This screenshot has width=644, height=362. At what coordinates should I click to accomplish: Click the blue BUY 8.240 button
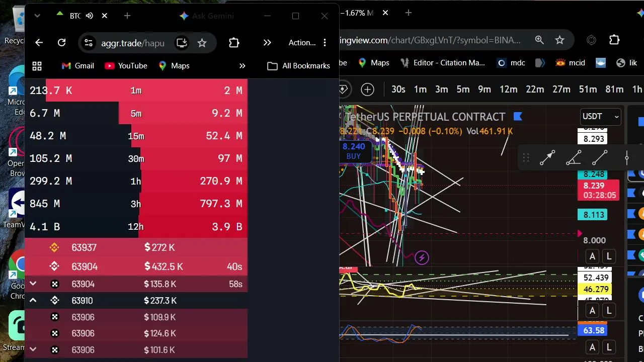point(354,151)
